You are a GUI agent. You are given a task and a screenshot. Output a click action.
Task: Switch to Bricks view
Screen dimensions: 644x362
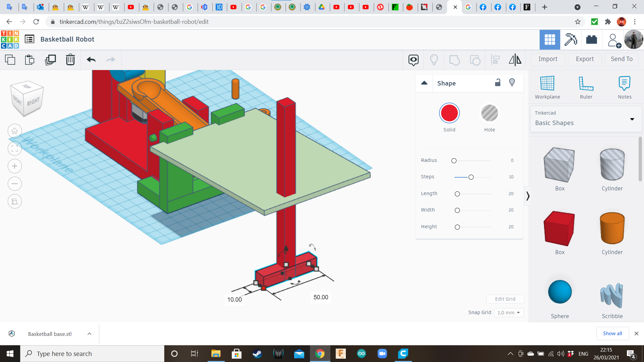[591, 40]
